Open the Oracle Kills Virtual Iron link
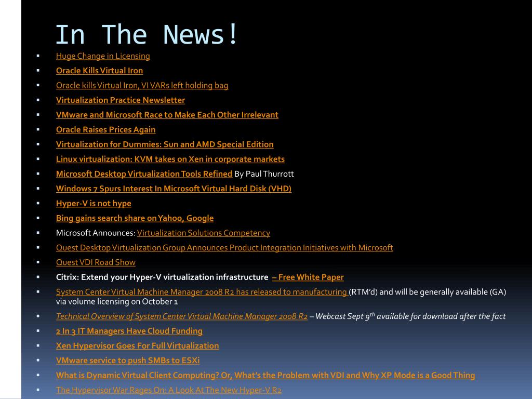 pos(99,71)
